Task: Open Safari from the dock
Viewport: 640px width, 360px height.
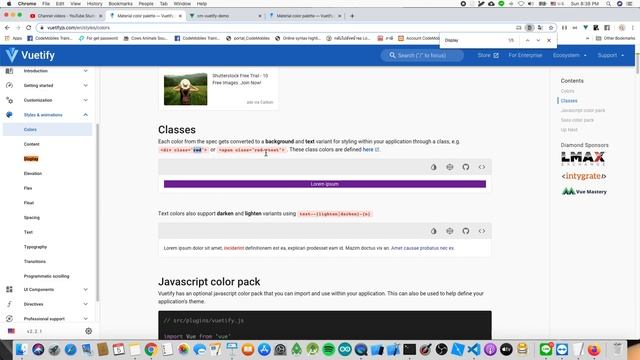Action: coord(70,349)
